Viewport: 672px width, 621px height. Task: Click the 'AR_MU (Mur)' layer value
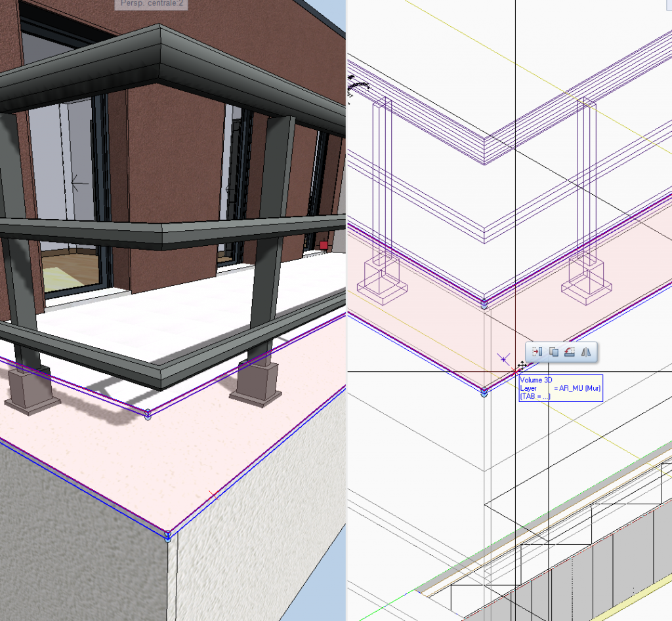[x=579, y=388]
